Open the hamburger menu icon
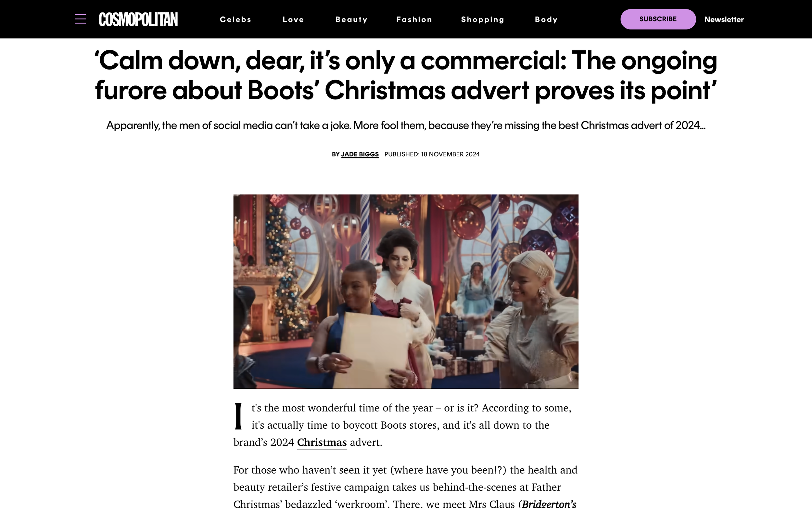This screenshot has height=508, width=812. (80, 19)
